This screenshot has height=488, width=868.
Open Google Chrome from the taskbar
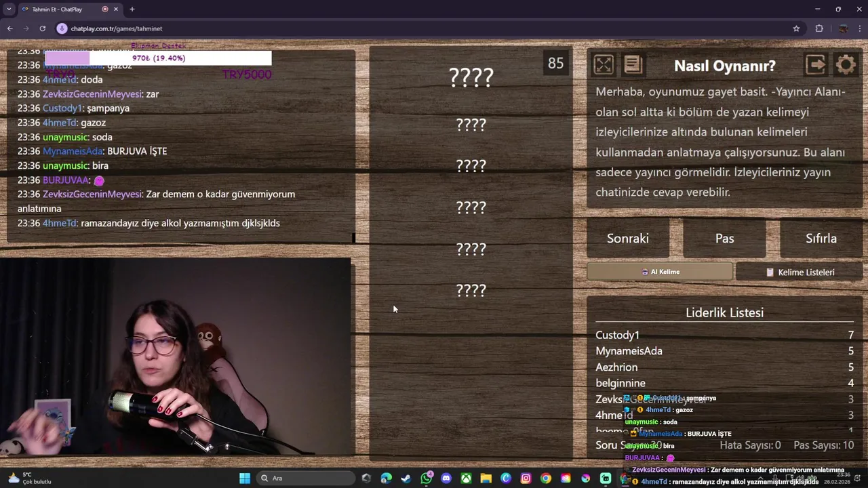coord(546,479)
